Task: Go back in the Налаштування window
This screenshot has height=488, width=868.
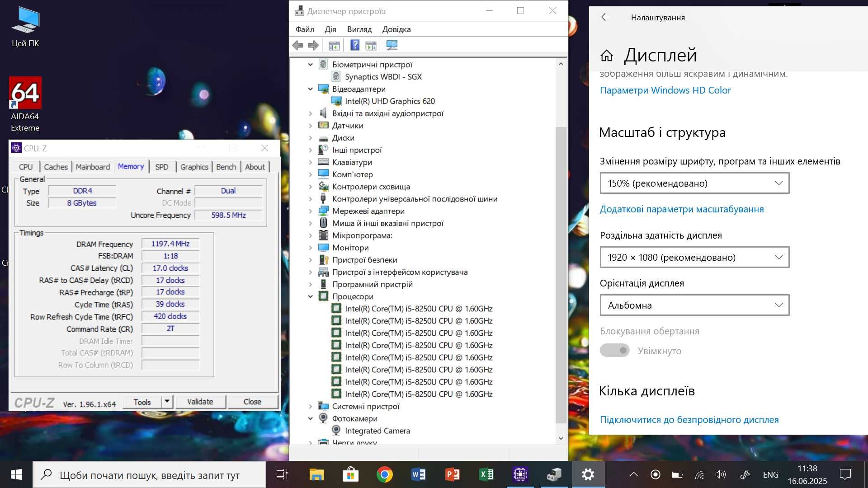Action: tap(605, 17)
